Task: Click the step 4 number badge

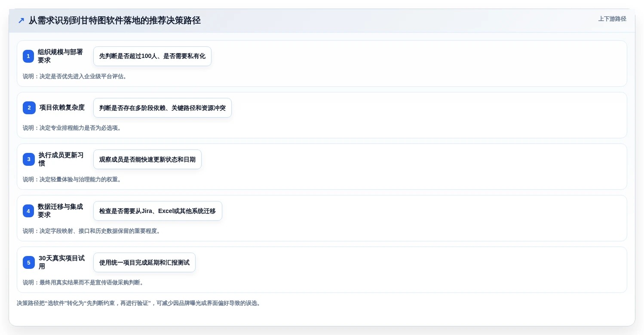Action: [28, 211]
